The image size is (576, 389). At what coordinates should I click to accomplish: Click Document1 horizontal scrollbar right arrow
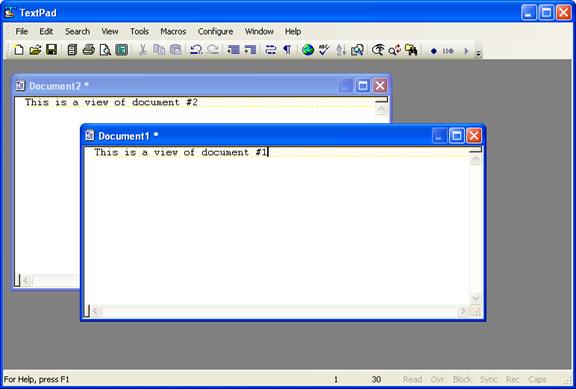coord(463,311)
